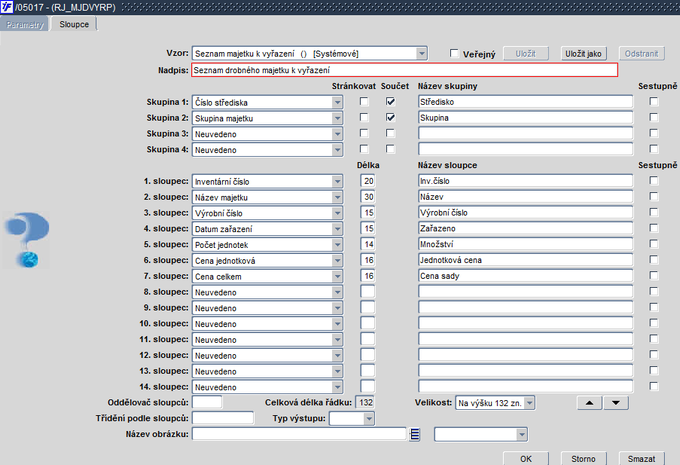Click the move up arrow button

[x=589, y=403]
